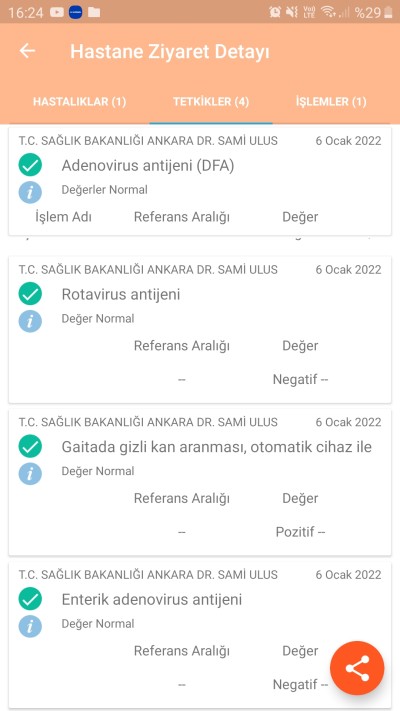Tap info icon for Adenovirus antijeni (DFA)

(30, 192)
